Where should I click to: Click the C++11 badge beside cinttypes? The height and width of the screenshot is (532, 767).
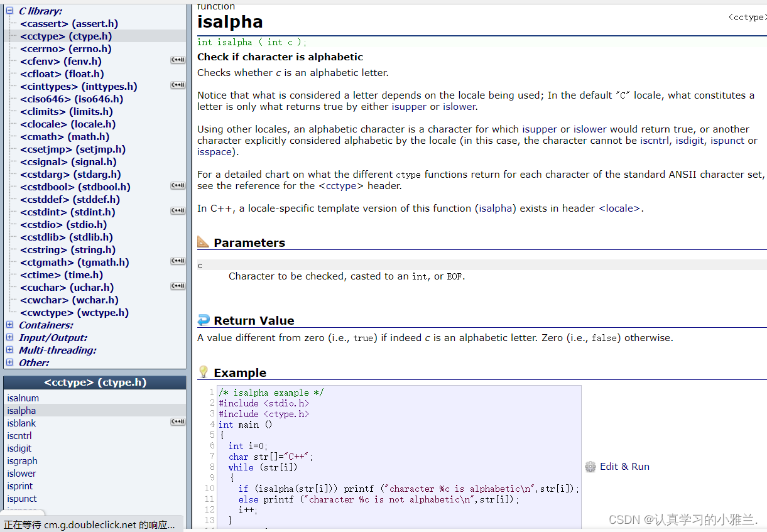click(178, 85)
